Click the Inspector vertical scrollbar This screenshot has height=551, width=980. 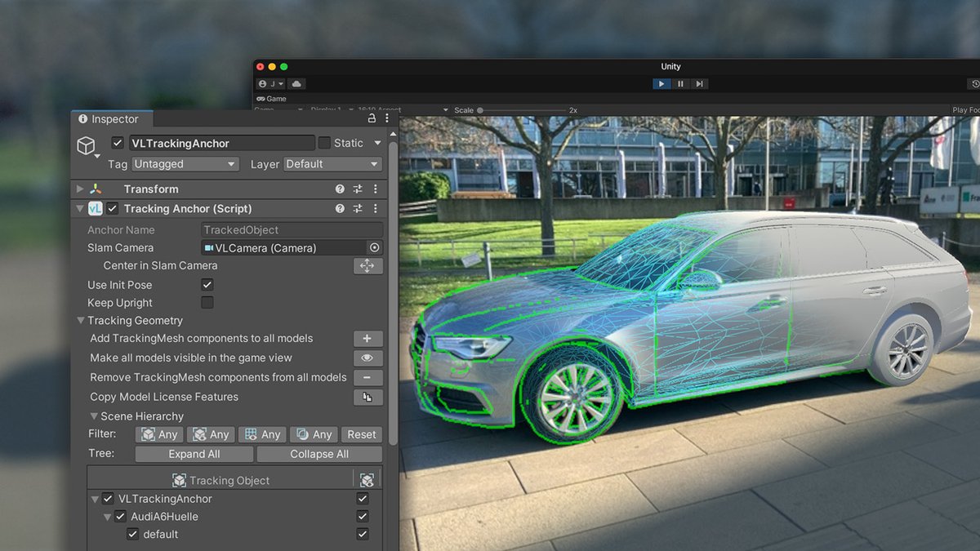point(394,294)
